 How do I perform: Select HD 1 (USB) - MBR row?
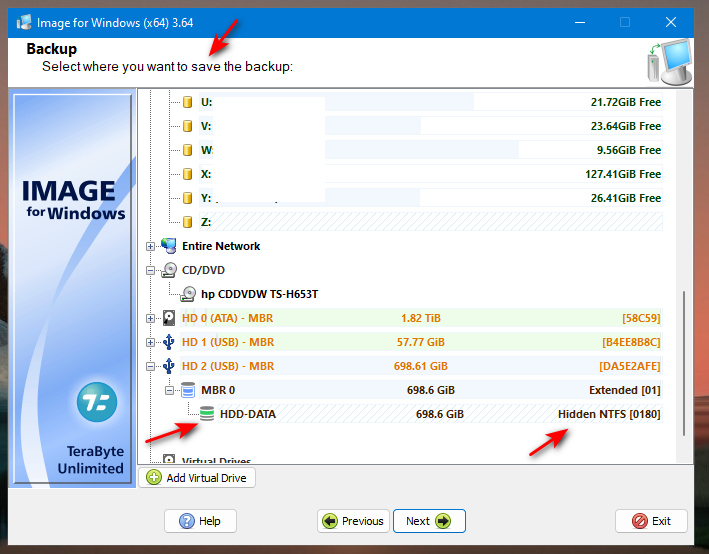pos(421,342)
